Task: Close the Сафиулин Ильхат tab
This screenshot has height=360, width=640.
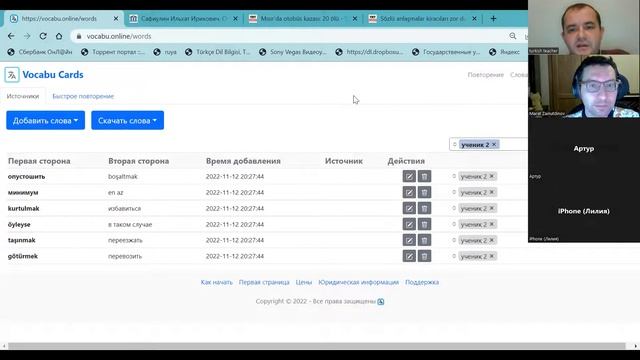Action: click(236, 18)
